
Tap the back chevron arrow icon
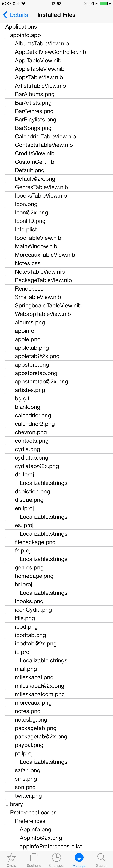point(5,15)
